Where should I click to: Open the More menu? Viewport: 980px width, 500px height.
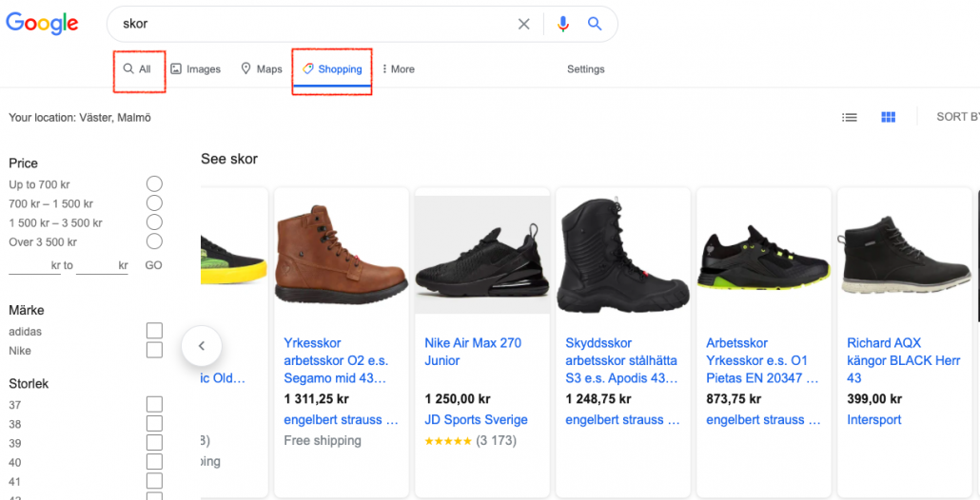coord(398,68)
